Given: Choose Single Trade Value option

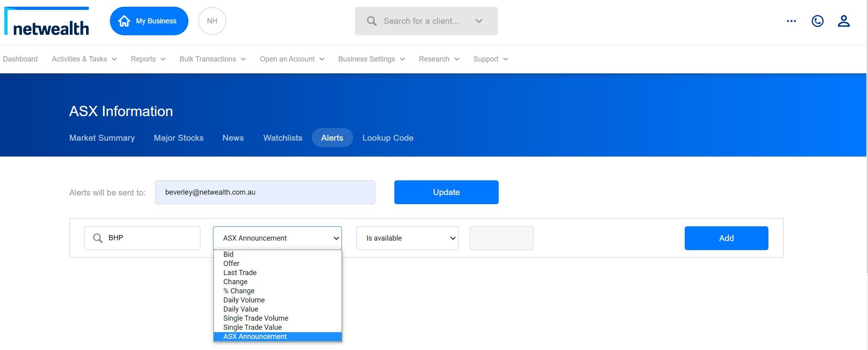Looking at the screenshot, I should pyautogui.click(x=278, y=327).
